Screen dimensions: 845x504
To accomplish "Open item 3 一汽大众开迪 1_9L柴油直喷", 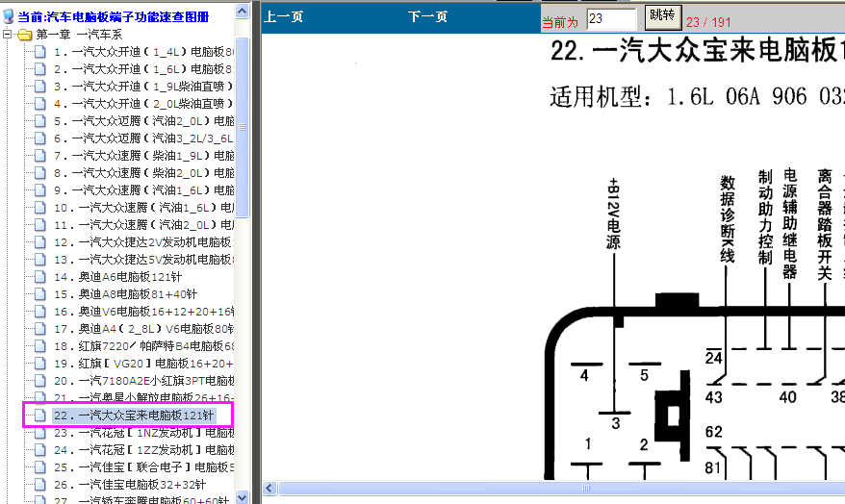I will [x=143, y=87].
